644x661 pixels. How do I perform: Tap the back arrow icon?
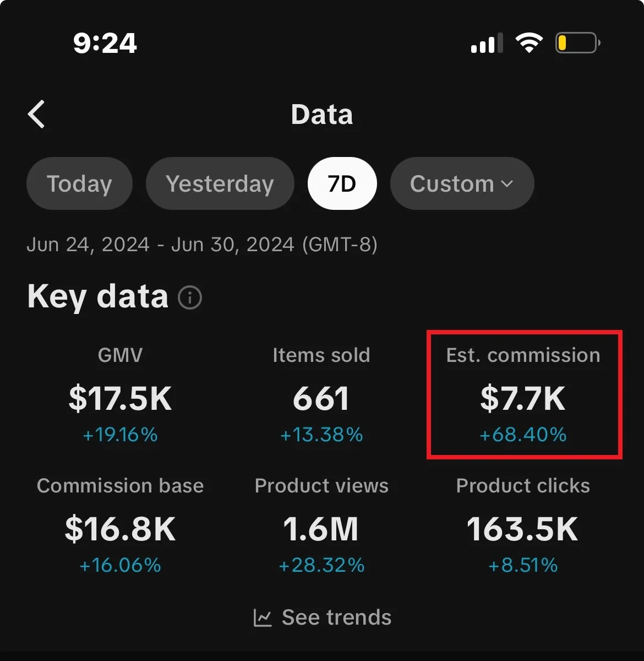(36, 115)
